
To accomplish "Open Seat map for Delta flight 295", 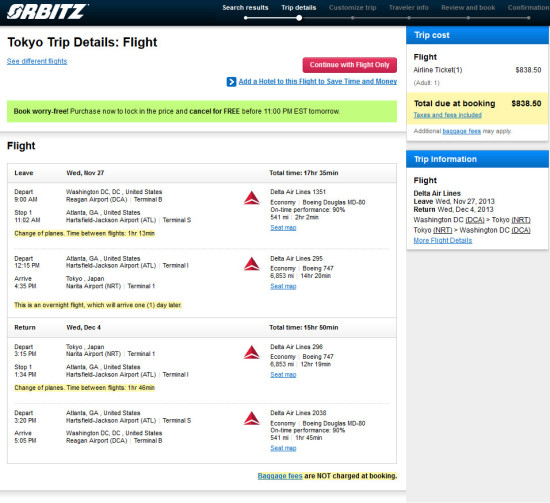I will (x=283, y=286).
